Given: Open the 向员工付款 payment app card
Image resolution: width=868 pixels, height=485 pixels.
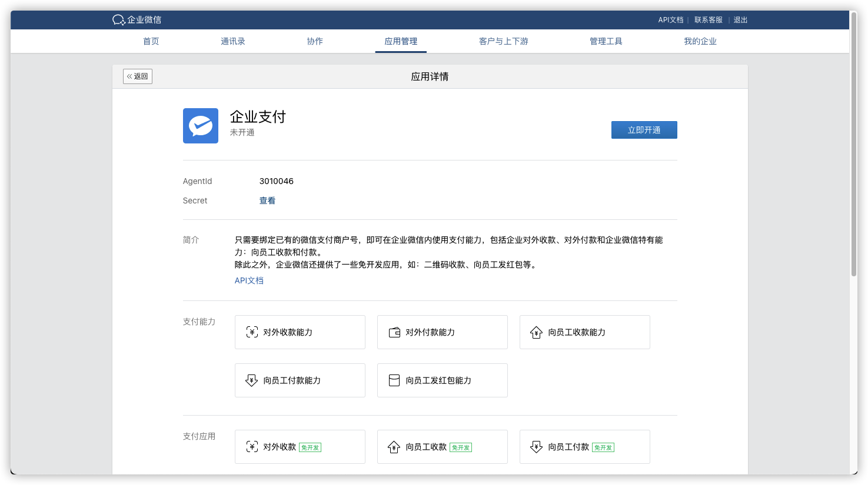Looking at the screenshot, I should (x=585, y=447).
